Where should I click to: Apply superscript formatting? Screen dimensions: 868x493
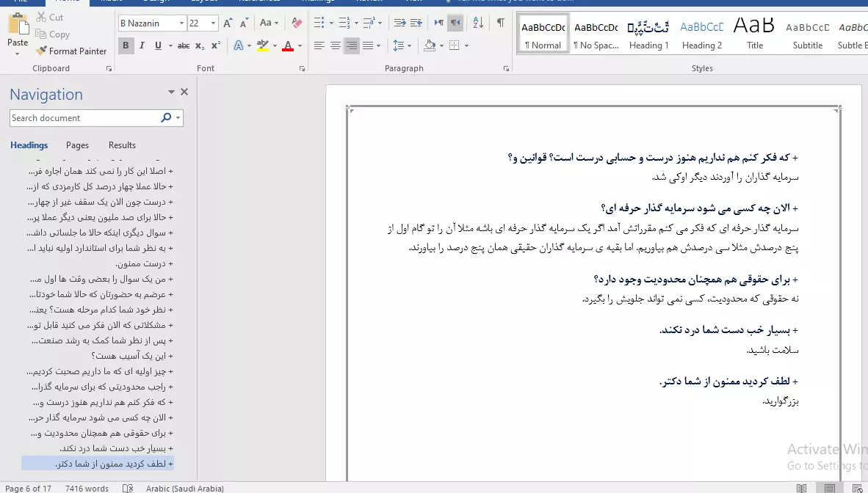[x=216, y=46]
